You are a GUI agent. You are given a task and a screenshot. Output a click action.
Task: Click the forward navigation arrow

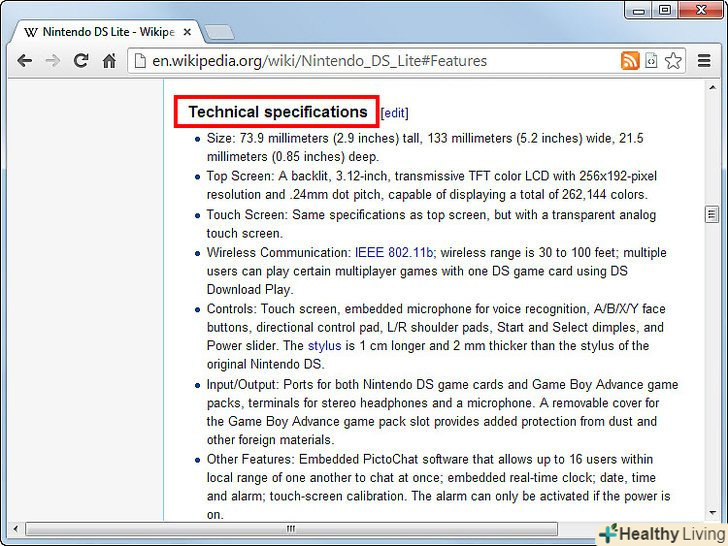(53, 61)
